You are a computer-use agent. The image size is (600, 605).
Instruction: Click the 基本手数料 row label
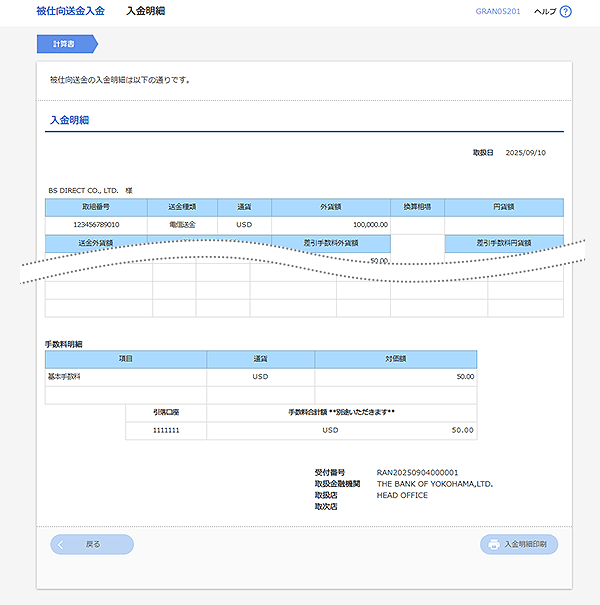pyautogui.click(x=64, y=377)
